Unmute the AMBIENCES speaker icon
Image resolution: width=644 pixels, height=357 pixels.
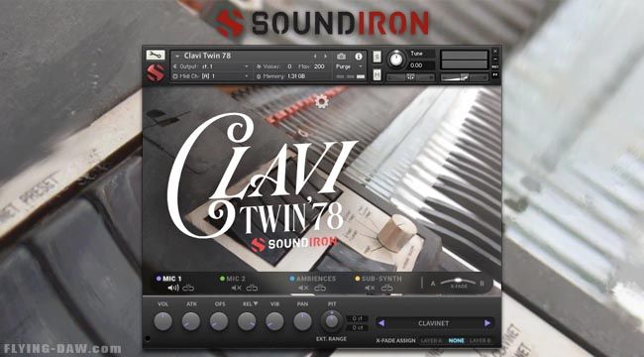click(x=303, y=288)
